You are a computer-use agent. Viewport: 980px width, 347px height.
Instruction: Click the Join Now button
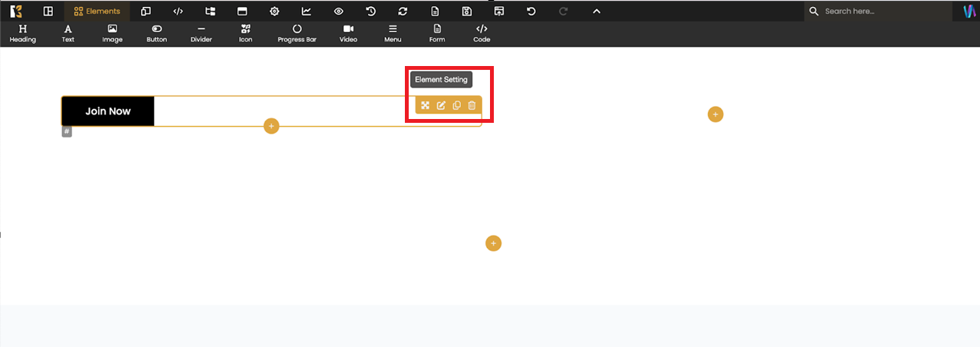pos(108,111)
